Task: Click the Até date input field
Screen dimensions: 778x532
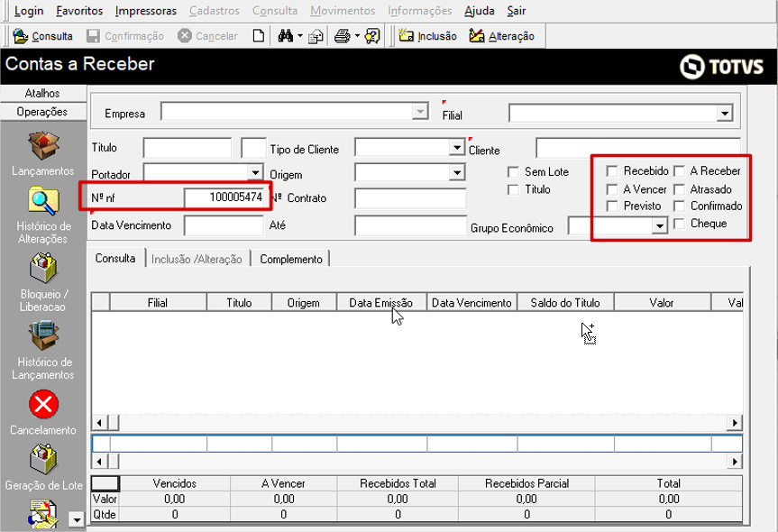Action: pos(410,225)
